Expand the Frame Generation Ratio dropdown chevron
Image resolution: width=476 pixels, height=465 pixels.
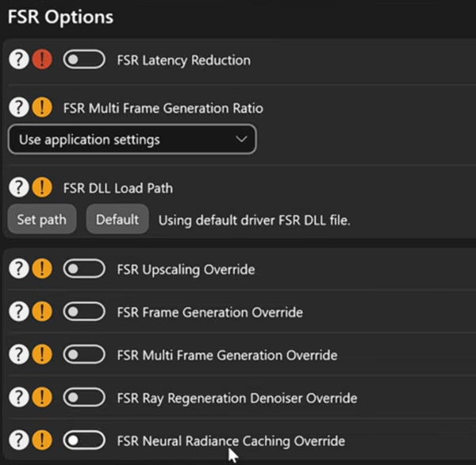tap(241, 140)
